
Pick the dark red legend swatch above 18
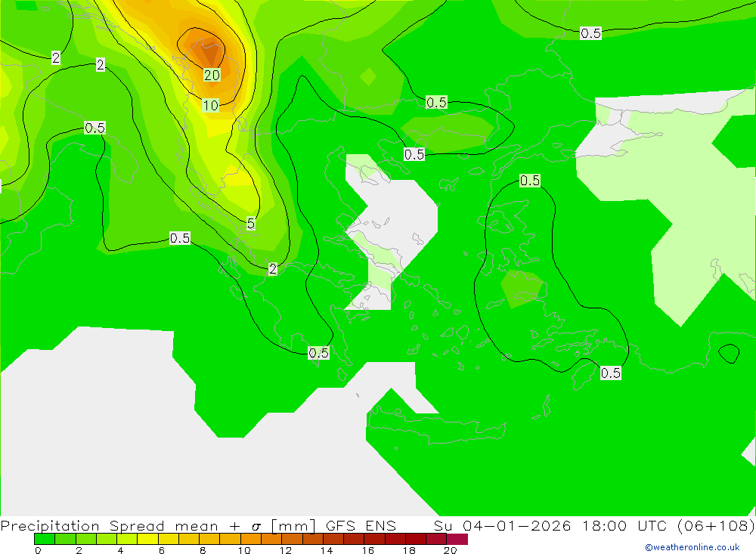tap(416, 539)
